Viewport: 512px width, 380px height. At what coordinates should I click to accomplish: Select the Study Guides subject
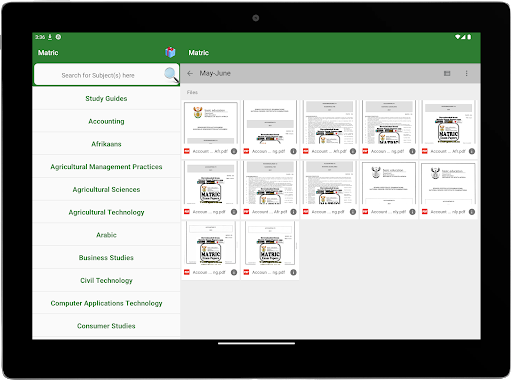pyautogui.click(x=106, y=98)
